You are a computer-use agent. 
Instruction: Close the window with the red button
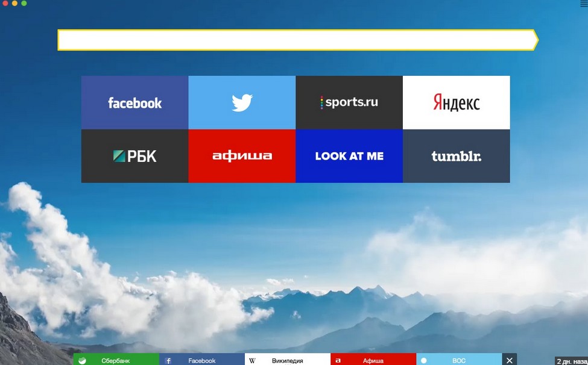(5, 3)
